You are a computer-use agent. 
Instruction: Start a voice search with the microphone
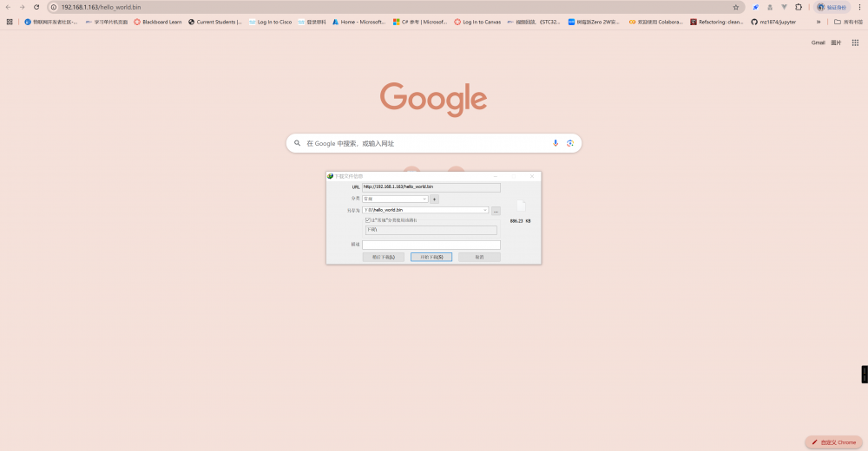(x=556, y=143)
